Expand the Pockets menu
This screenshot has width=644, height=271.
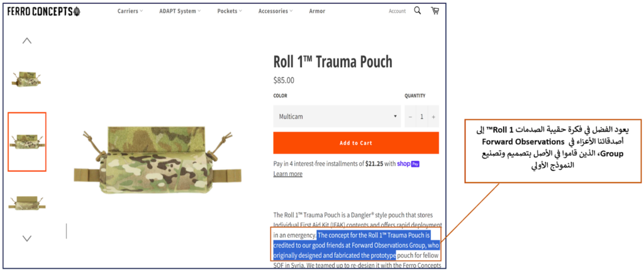230,11
